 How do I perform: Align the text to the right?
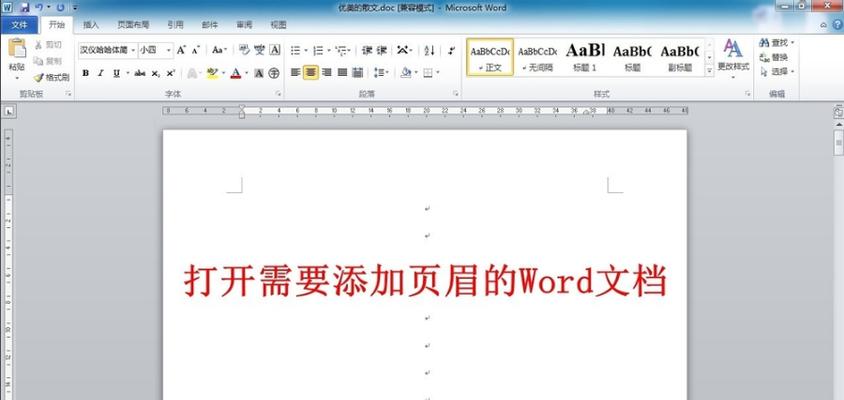326,72
